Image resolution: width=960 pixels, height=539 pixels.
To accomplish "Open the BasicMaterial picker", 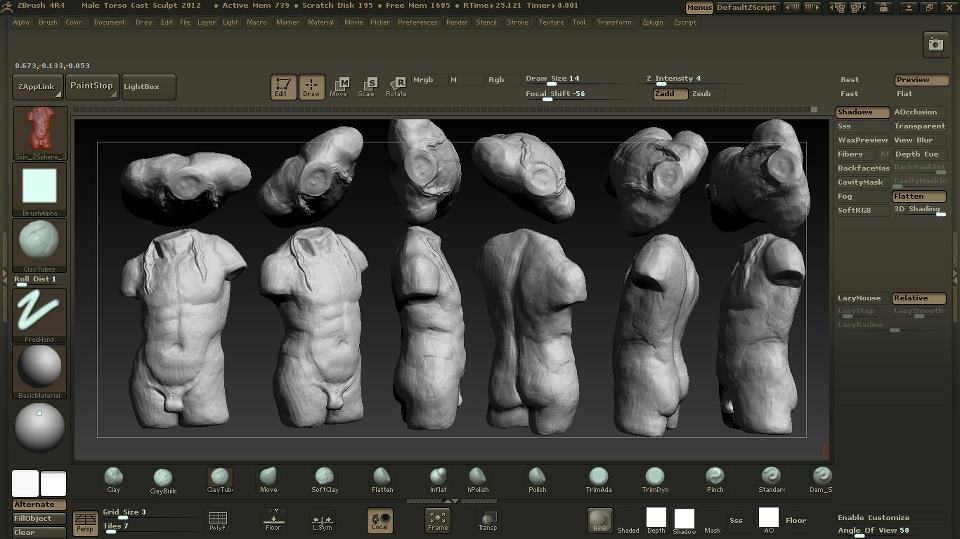I will (x=40, y=371).
